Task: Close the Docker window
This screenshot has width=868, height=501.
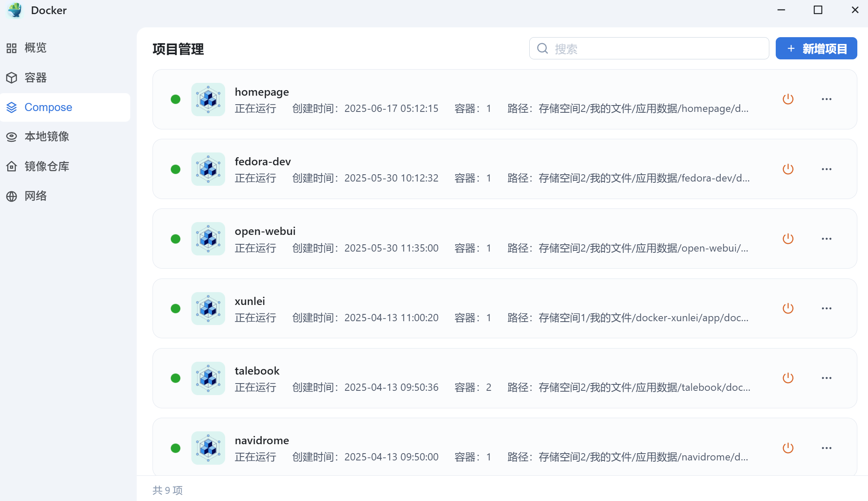Action: click(855, 10)
